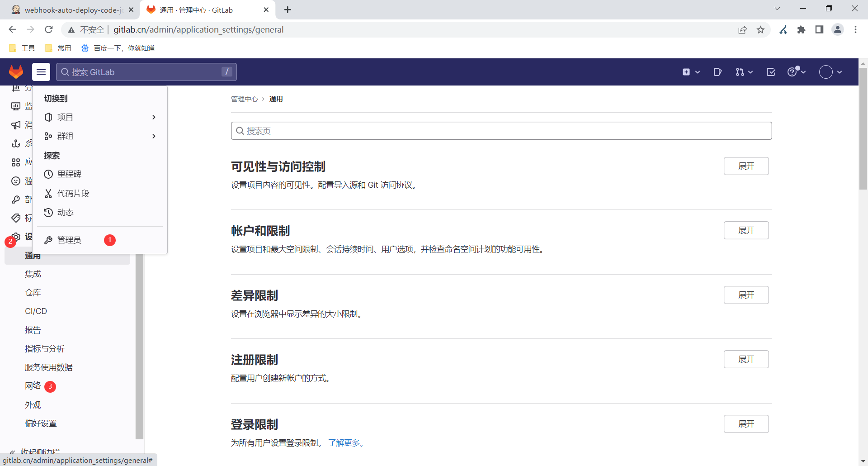
Task: Open Chrome's three-dot menu
Action: pos(855,30)
